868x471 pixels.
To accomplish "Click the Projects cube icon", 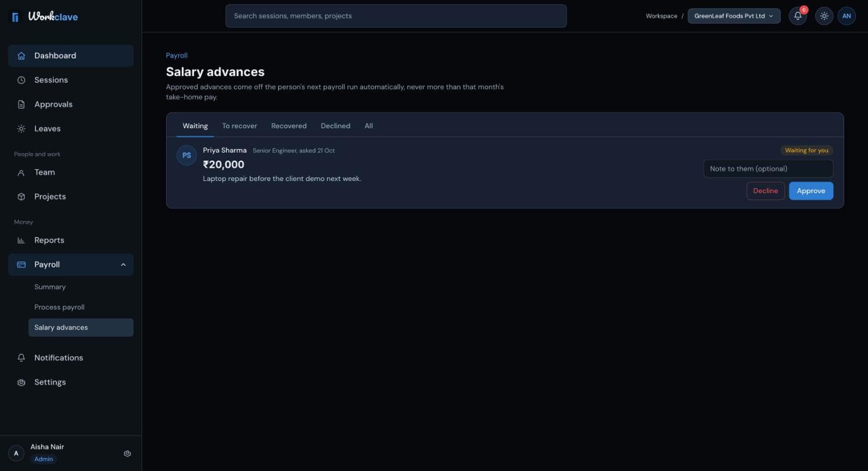I will coord(21,197).
